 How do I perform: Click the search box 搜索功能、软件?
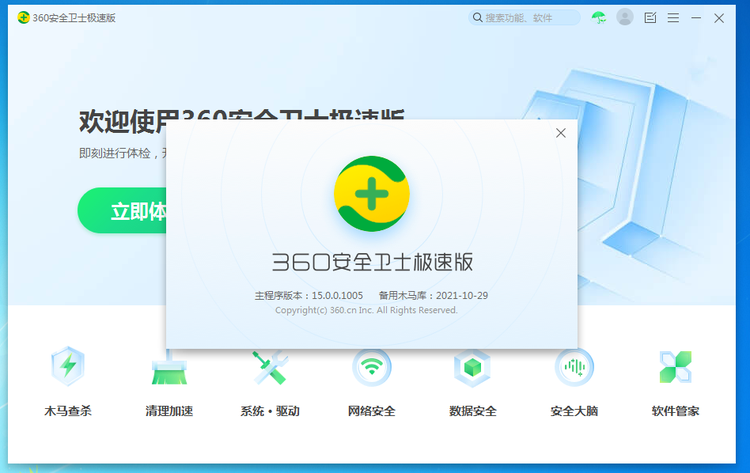[524, 18]
